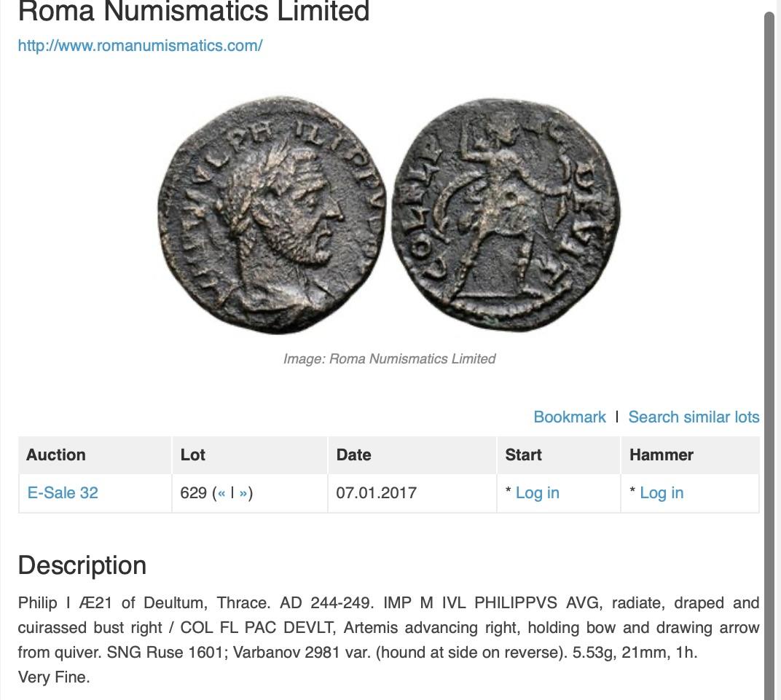Go to the previous lot « arrow
781x700 pixels.
pos(221,493)
